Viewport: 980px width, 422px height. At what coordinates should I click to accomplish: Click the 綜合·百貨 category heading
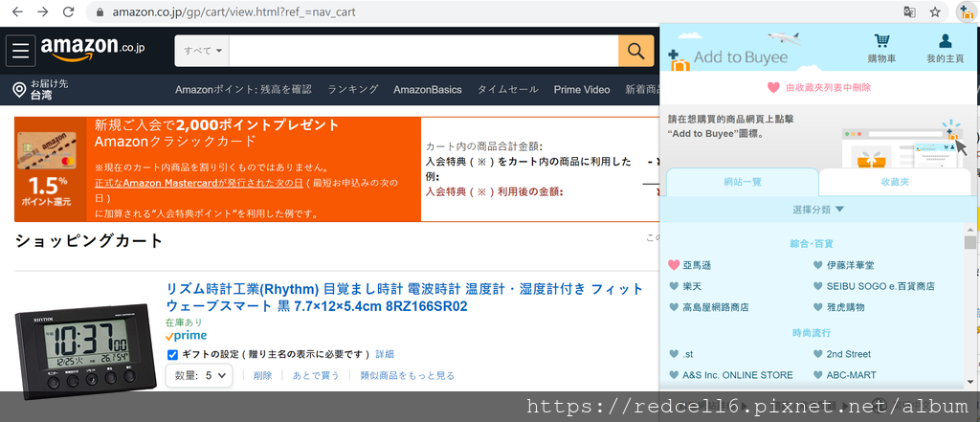[x=812, y=244]
